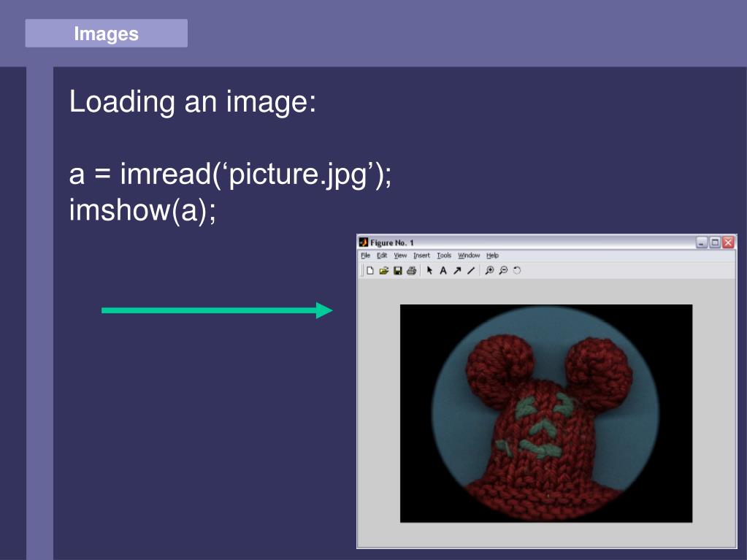Maximize the Figure No. 1 window

pyautogui.click(x=715, y=242)
